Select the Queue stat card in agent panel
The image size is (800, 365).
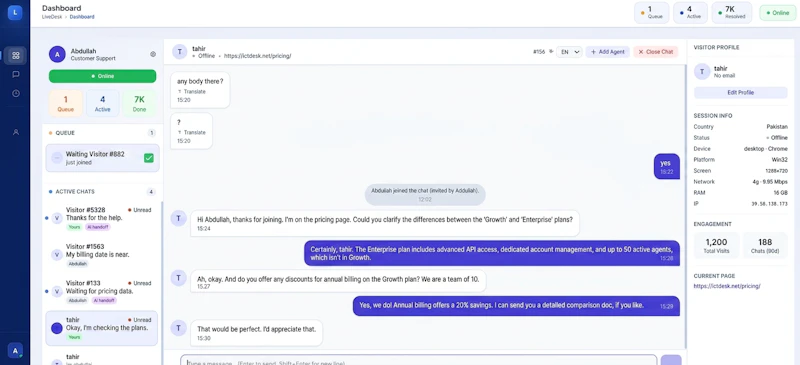coord(66,104)
